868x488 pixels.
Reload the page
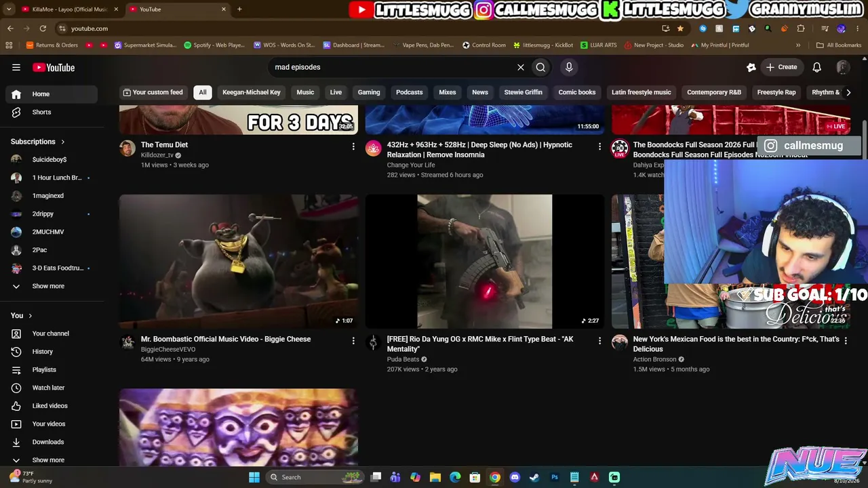43,28
